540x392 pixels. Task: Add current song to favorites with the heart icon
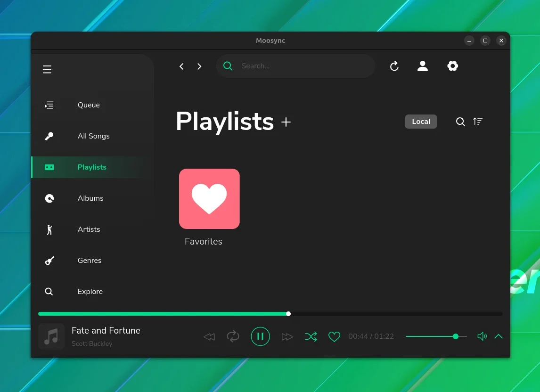pyautogui.click(x=334, y=336)
